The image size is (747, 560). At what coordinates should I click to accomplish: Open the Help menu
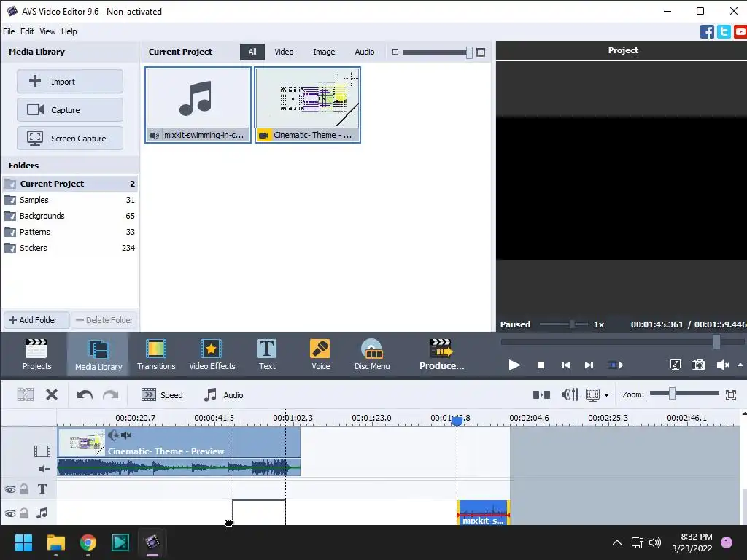[69, 31]
